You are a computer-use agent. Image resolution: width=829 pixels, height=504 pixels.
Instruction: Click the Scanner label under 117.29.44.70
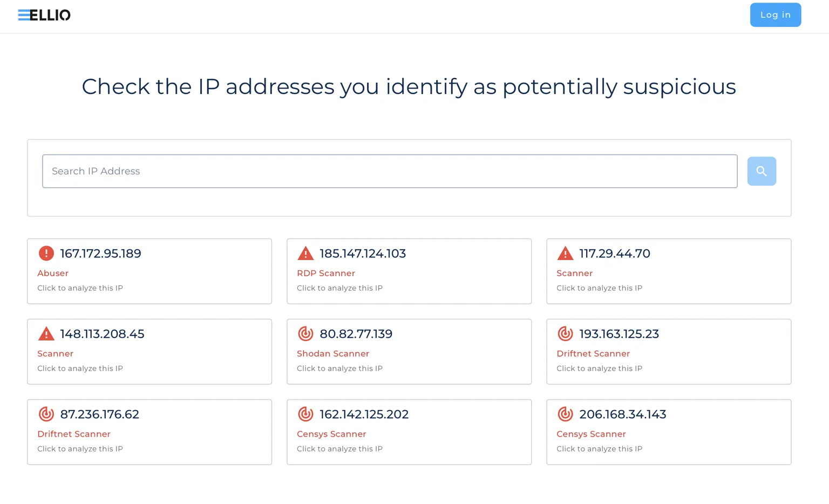tap(574, 273)
